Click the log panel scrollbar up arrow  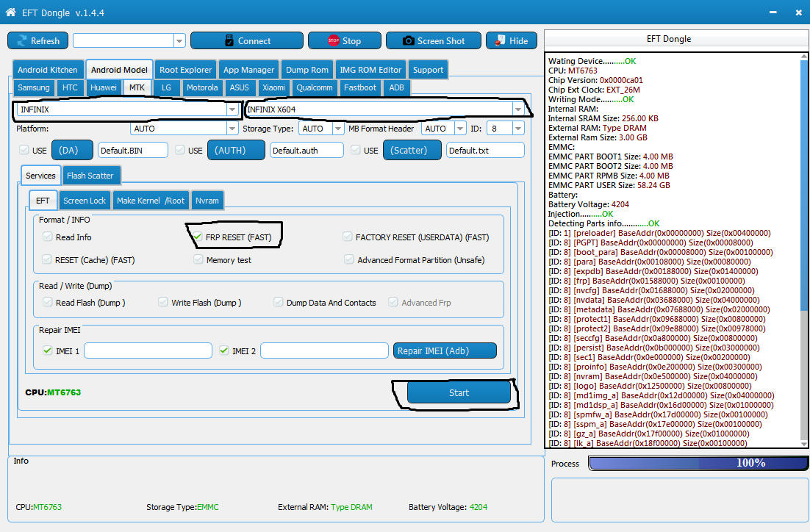(x=804, y=57)
